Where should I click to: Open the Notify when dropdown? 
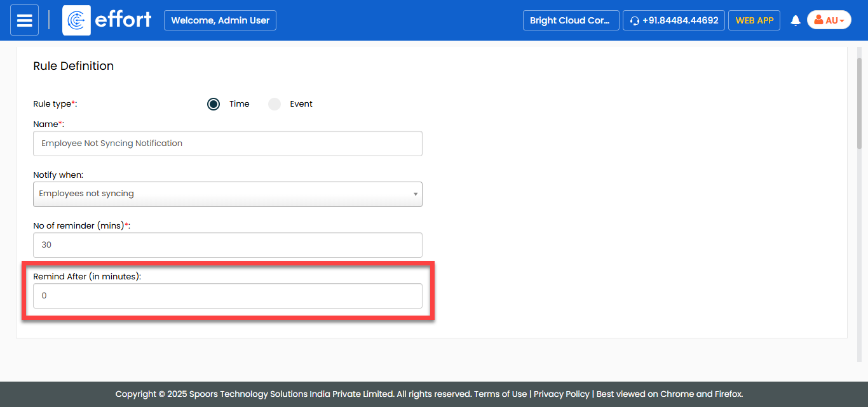[227, 194]
